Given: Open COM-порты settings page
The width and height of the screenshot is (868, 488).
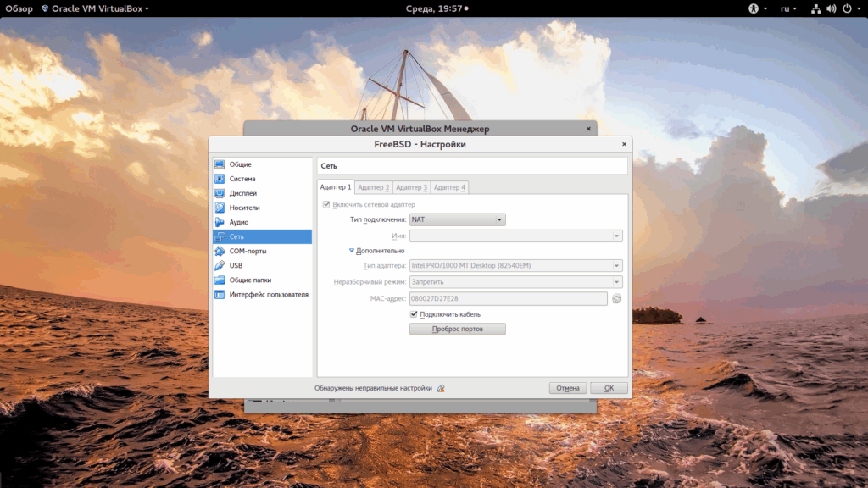Looking at the screenshot, I should click(x=263, y=251).
